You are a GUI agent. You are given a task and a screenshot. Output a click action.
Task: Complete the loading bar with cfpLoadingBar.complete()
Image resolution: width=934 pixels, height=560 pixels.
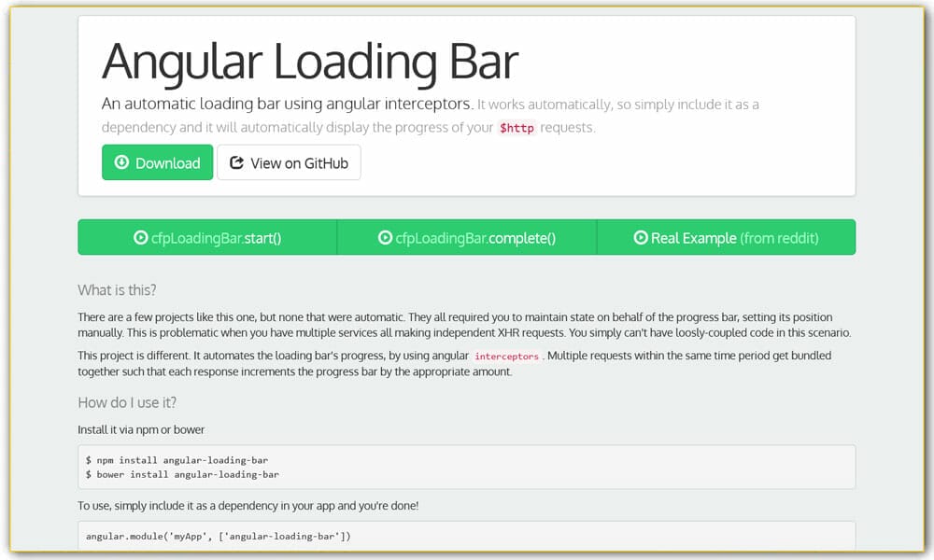tap(464, 237)
